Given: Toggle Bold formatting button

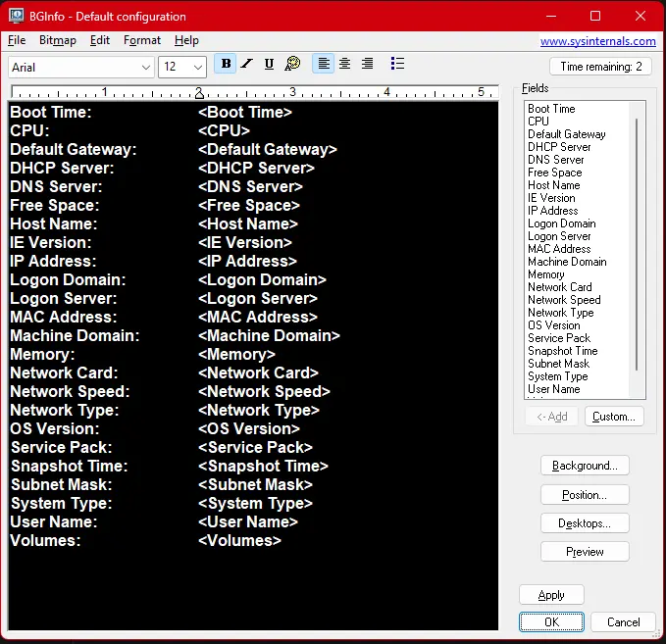Looking at the screenshot, I should (x=226, y=64).
